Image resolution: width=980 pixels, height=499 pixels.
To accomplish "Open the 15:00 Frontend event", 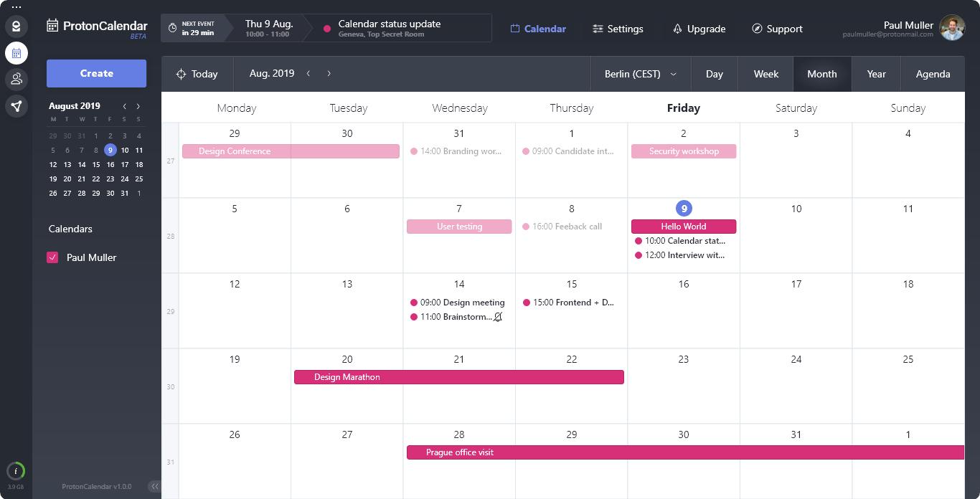I will click(568, 303).
